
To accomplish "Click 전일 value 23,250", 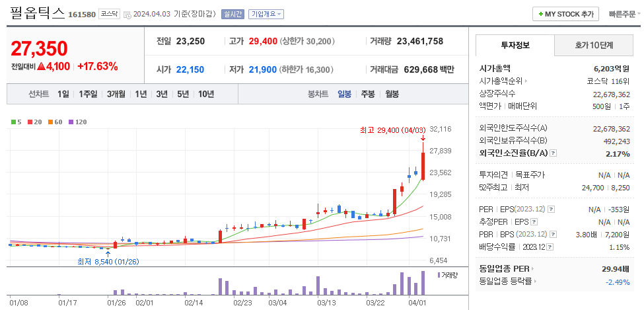I will point(190,41).
